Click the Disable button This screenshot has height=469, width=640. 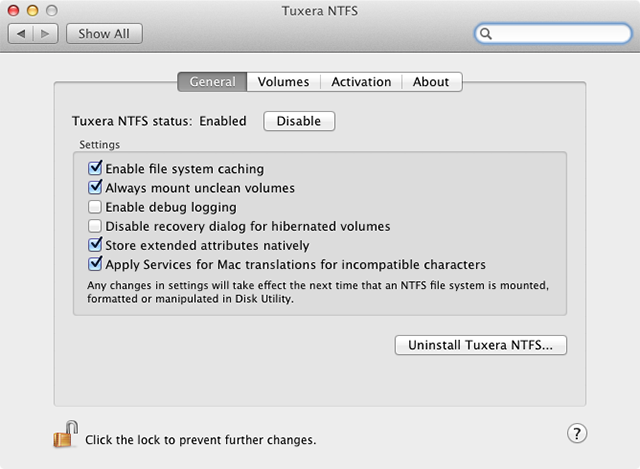tap(299, 121)
